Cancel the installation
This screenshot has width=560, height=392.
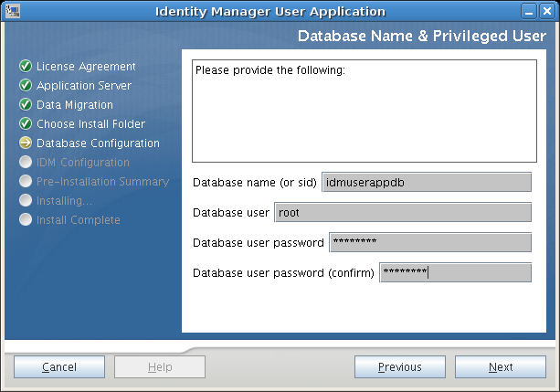[x=59, y=367]
